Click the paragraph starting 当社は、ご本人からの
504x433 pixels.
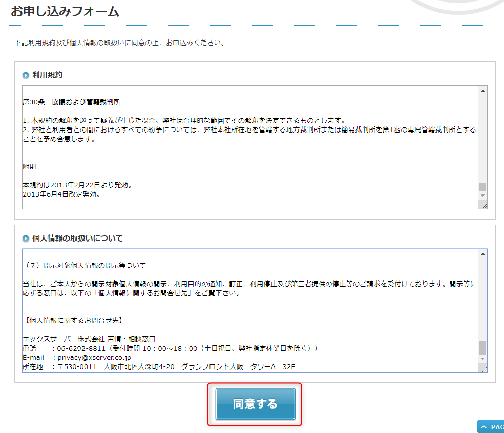click(249, 289)
